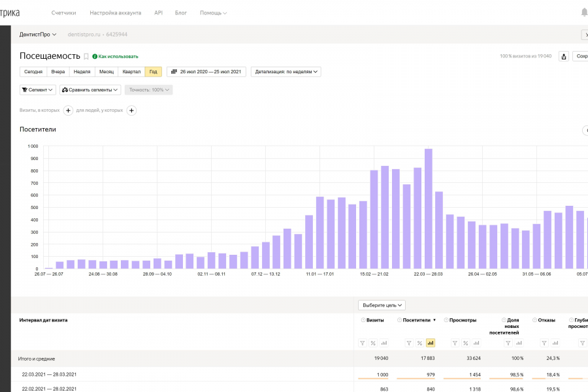Enable chart display for Визиты column
Viewport: 588px width, 392px height.
tap(384, 343)
